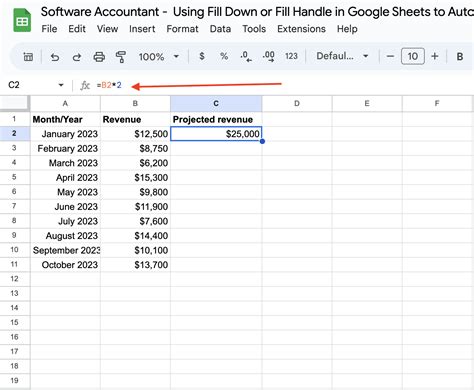Click the fill handle on cell C2
Screen dimensions: 474x390
262,141
